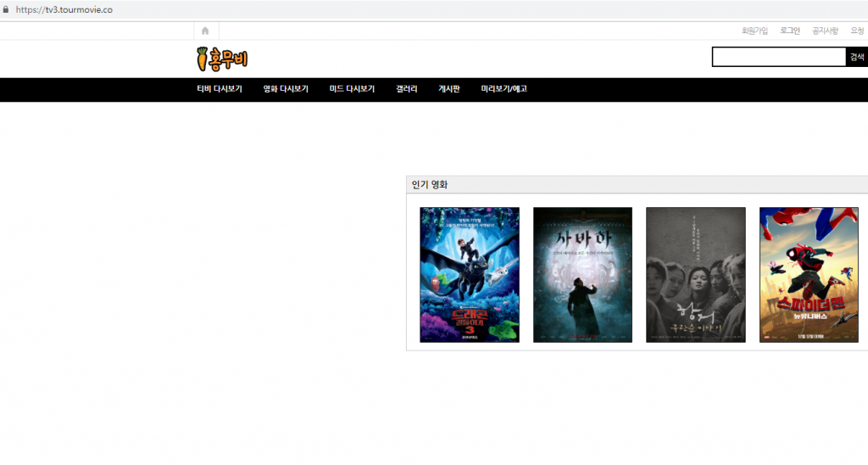Open the 드래곤 길들이기 3 poster

coord(470,274)
